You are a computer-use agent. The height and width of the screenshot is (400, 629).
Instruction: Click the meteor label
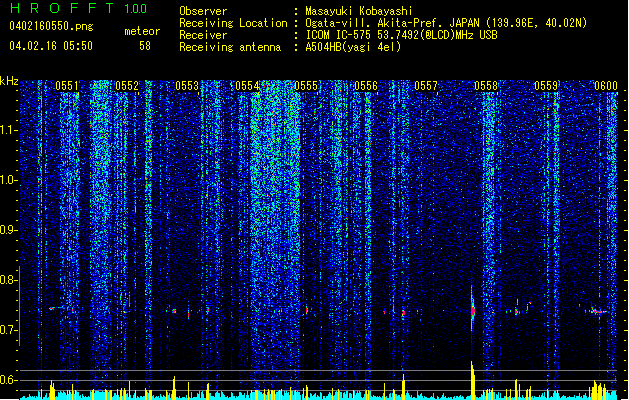142,31
